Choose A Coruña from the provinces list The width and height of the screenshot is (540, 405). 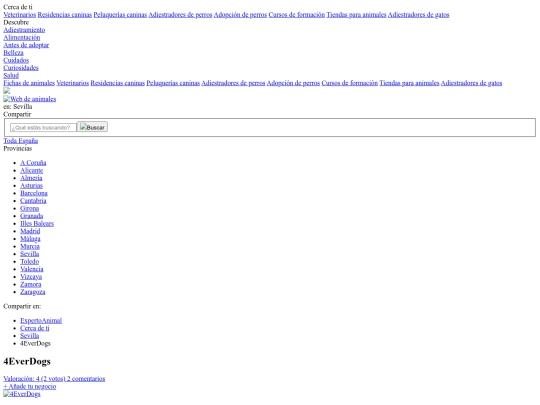(33, 163)
